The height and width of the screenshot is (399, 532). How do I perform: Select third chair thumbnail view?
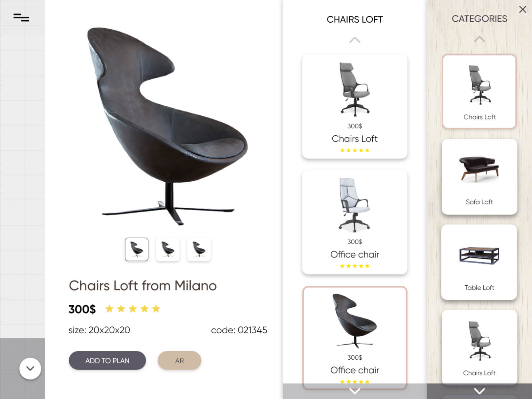point(199,249)
